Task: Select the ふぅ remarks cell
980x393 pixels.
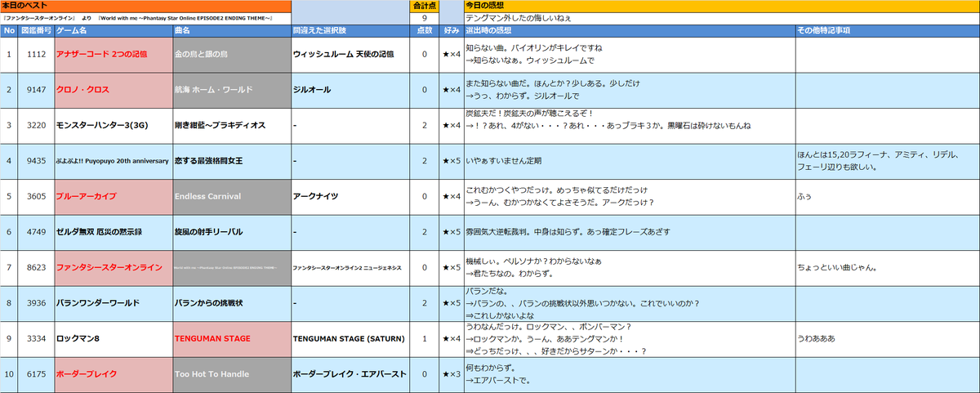Action: (x=887, y=197)
